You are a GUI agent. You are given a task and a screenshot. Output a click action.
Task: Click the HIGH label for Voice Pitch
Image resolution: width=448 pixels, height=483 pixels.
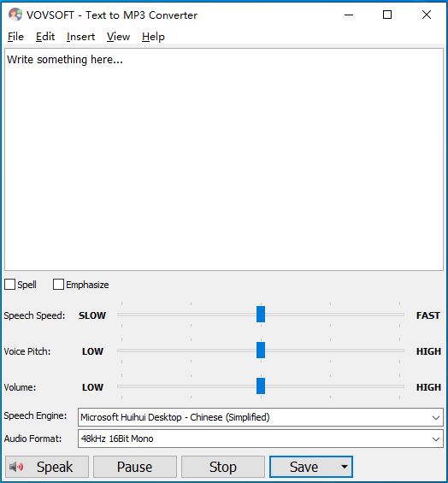428,351
